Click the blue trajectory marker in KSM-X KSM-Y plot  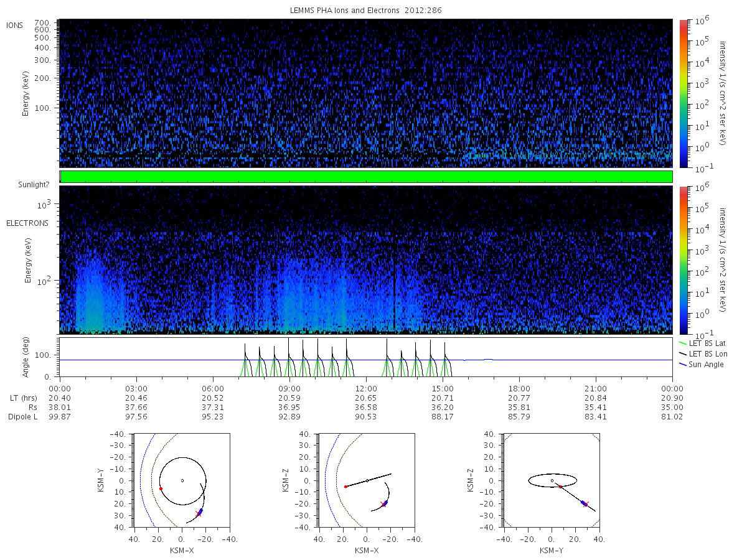[x=200, y=510]
